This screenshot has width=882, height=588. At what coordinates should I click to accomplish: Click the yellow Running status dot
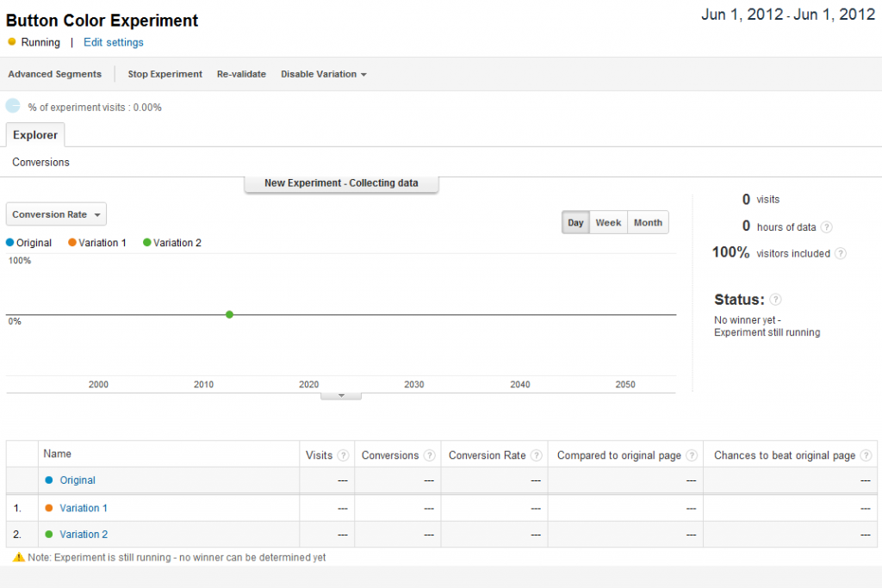point(12,41)
